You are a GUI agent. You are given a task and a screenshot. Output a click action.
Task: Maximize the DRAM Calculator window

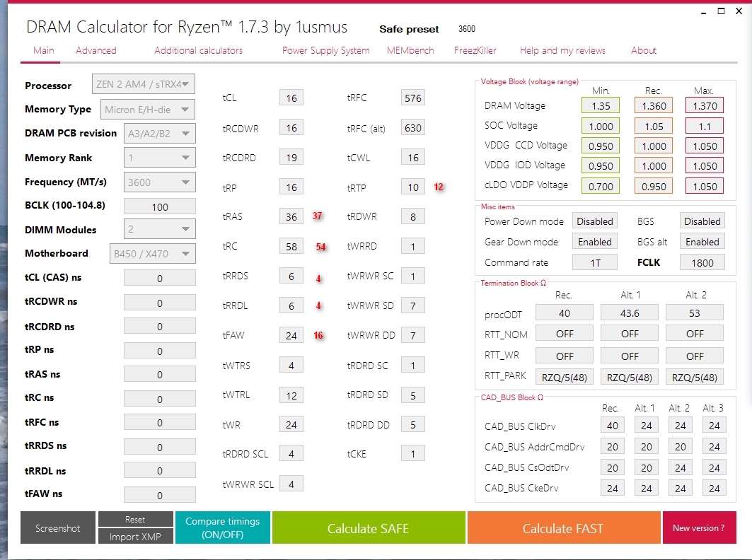point(721,11)
